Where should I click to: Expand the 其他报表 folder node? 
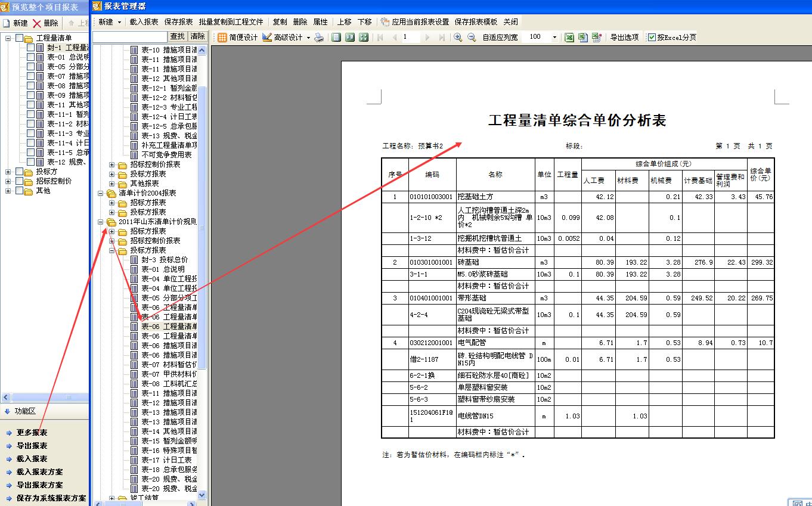click(x=112, y=184)
